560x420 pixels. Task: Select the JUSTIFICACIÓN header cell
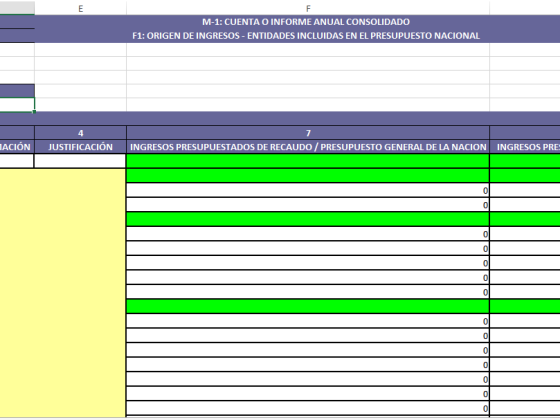(x=80, y=147)
